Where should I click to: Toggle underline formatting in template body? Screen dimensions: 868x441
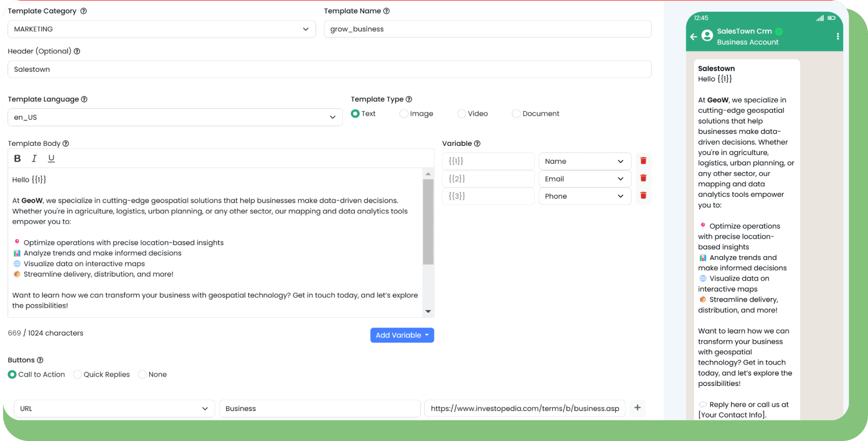coord(51,158)
